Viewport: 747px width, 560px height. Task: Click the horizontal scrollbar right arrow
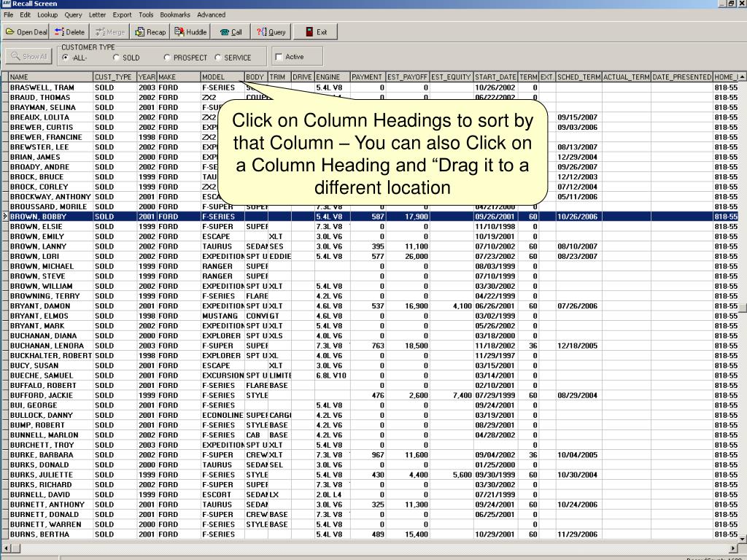[x=734, y=548]
